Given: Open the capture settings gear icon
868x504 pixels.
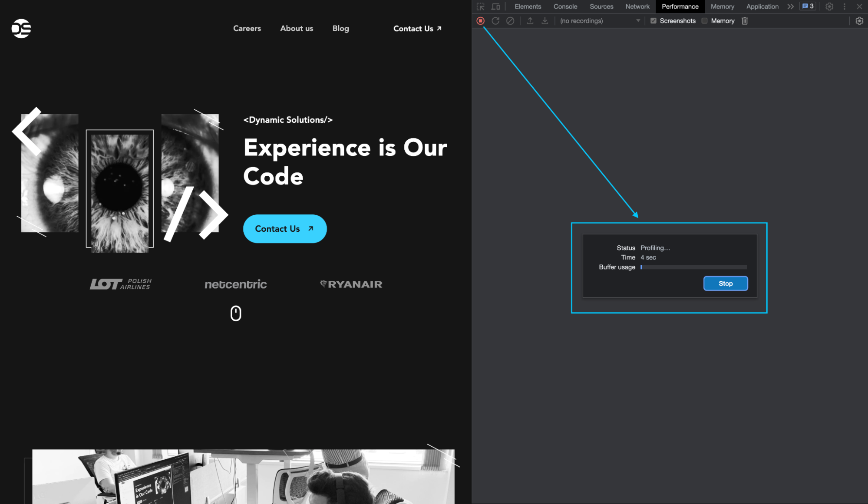Looking at the screenshot, I should point(859,21).
